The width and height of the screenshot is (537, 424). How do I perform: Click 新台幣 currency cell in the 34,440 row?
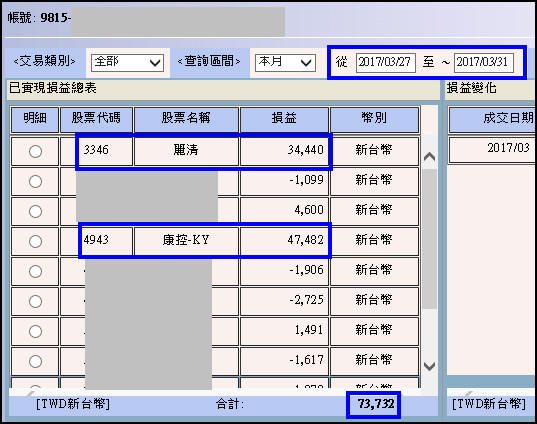click(374, 151)
